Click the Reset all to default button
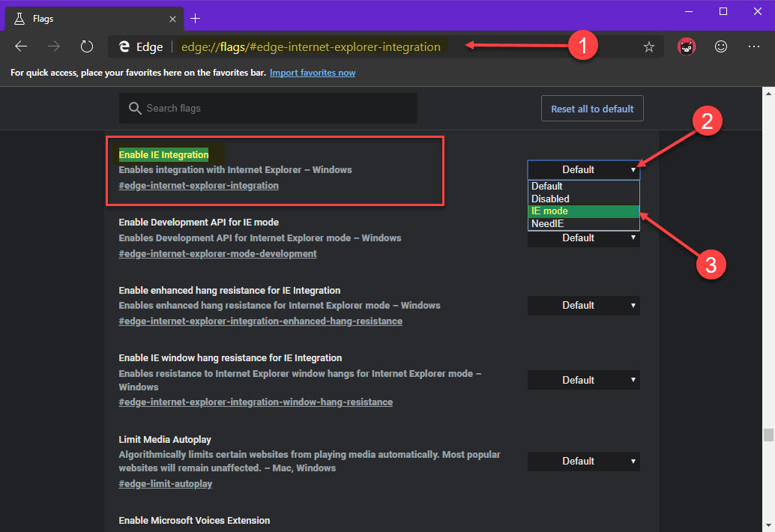The height and width of the screenshot is (532, 775). coord(592,109)
